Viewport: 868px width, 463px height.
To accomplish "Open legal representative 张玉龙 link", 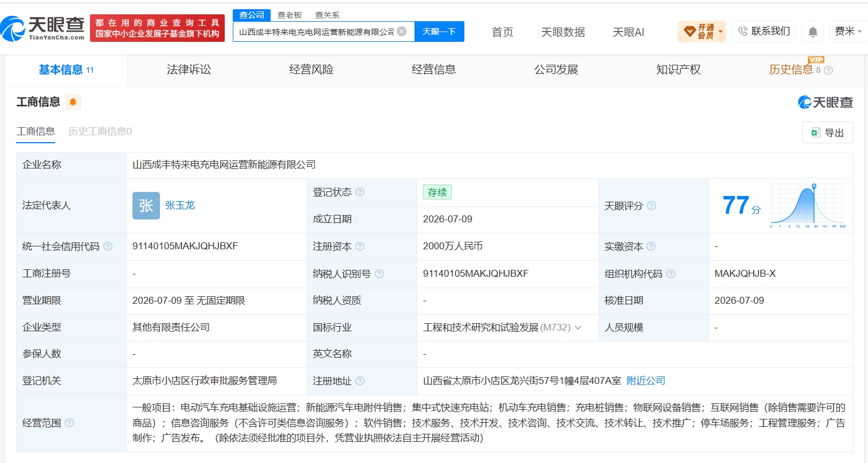I will (x=180, y=205).
